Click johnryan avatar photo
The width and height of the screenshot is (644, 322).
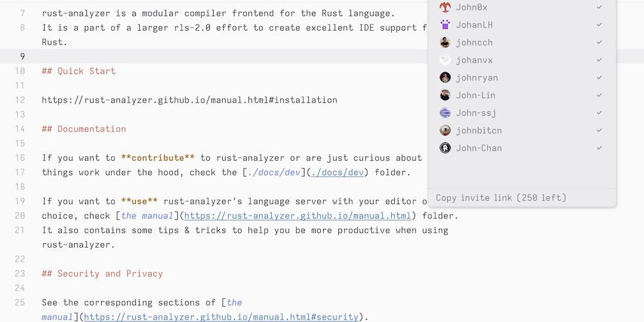(445, 77)
